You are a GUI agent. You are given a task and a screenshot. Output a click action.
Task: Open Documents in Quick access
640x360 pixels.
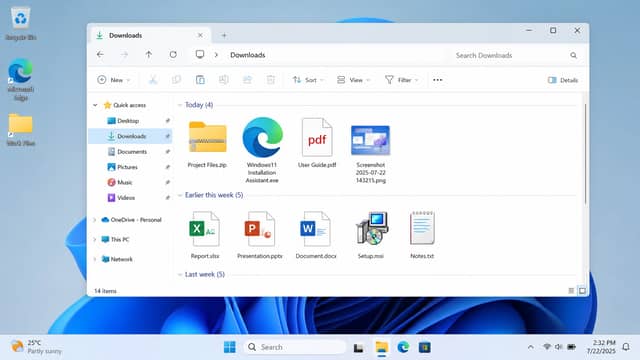click(130, 152)
